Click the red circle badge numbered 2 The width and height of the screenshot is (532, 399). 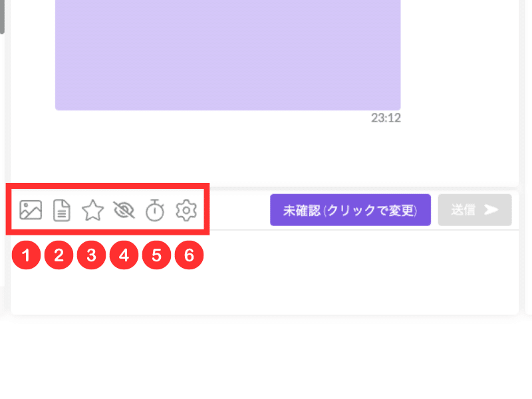(x=59, y=255)
